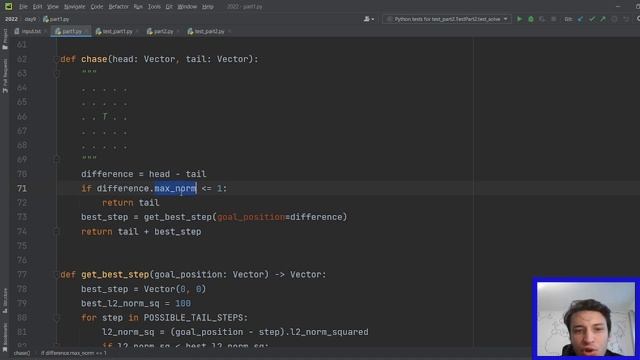Screen dimensions: 640x360
Task: Click the Git Show History clock icon
Action: (x=614, y=19)
